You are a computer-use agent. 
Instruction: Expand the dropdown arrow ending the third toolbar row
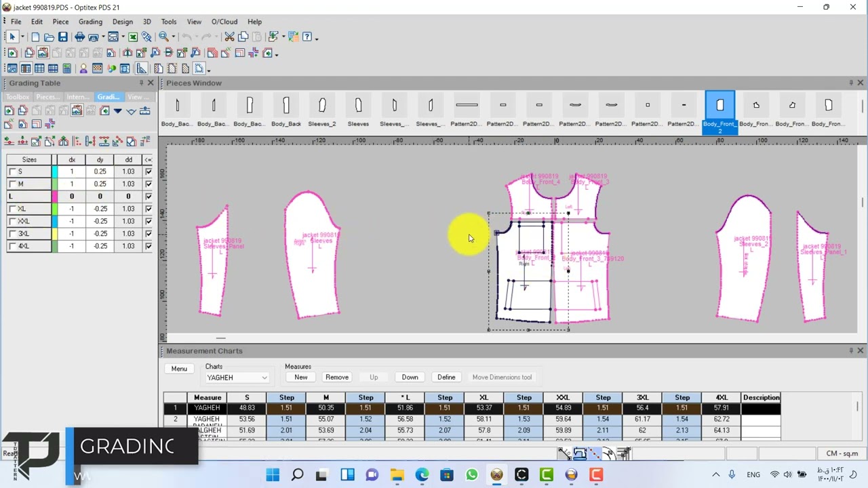click(x=209, y=70)
